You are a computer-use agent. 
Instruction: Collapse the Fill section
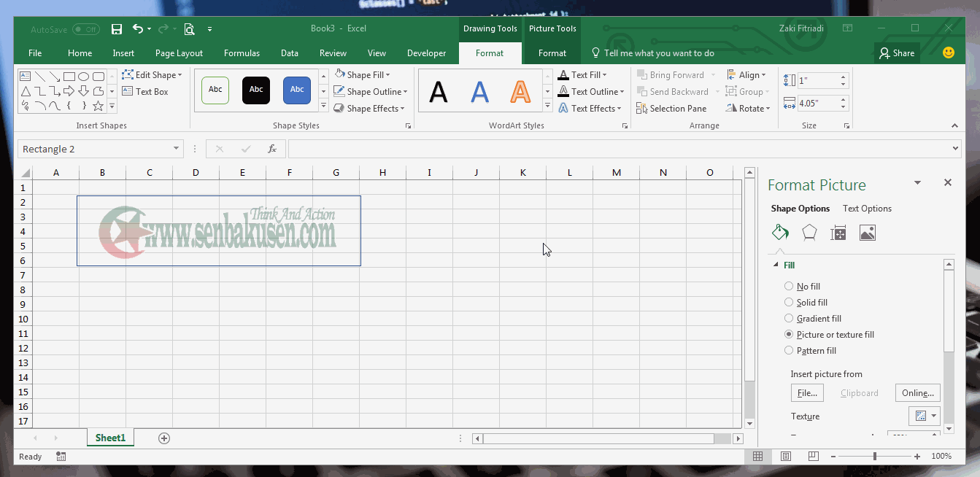pos(776,265)
